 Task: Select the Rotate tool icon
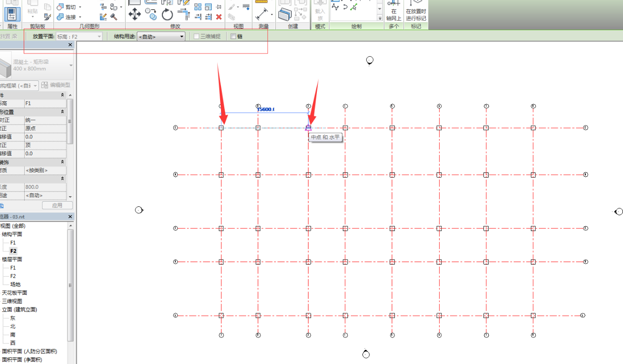pos(167,14)
